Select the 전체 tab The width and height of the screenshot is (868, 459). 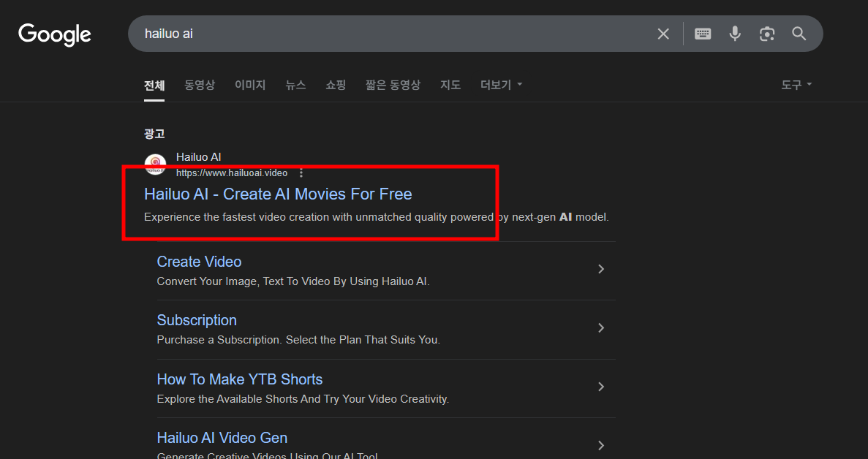tap(154, 86)
